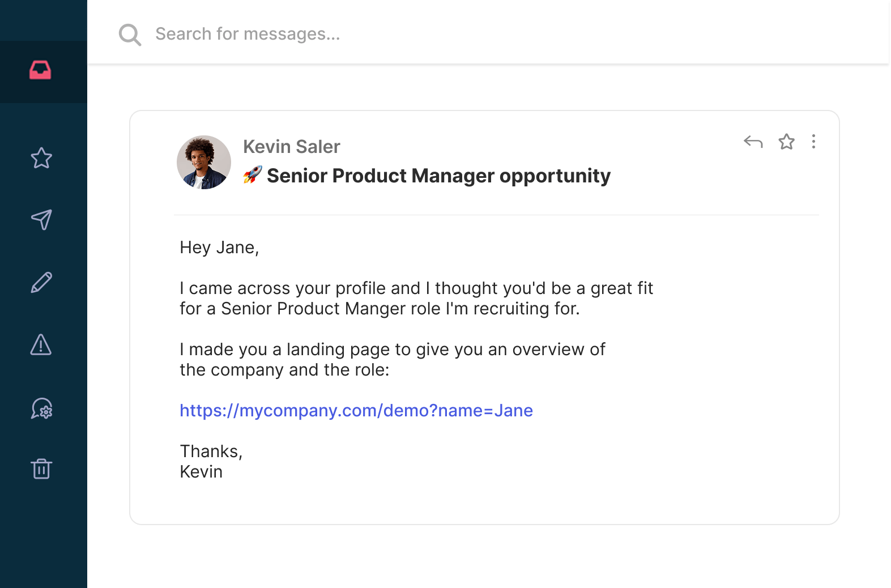Open the mycompany.com demo landing page link

point(356,411)
